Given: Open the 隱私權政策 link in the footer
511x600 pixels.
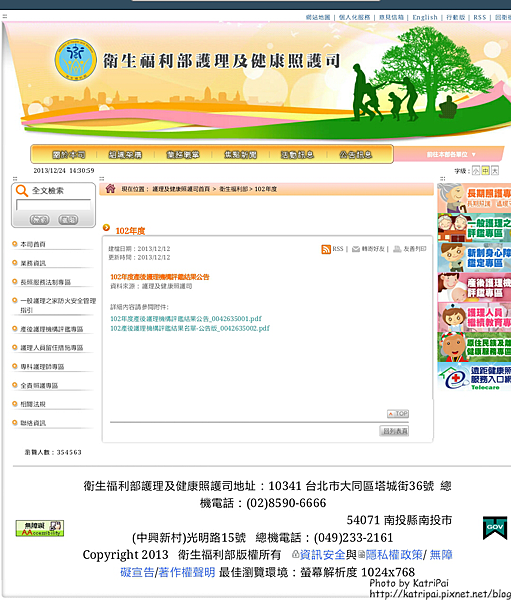Looking at the screenshot, I should click(394, 555).
